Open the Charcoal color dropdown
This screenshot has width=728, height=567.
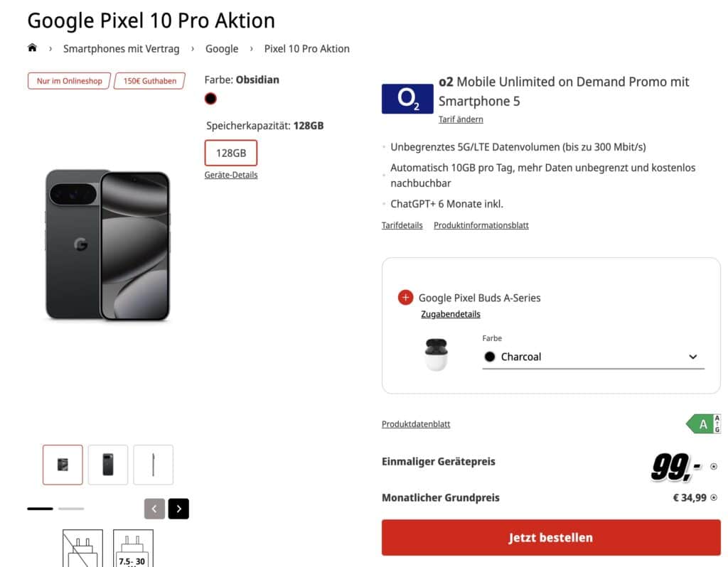pos(593,357)
